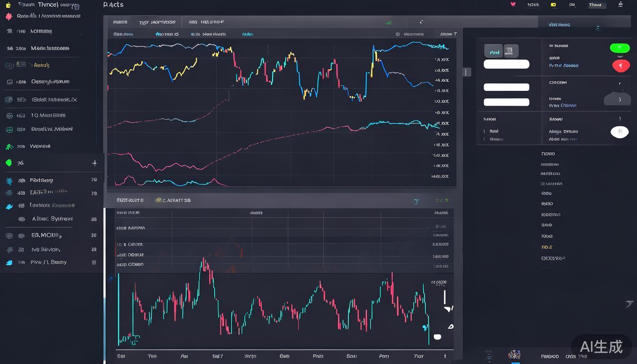Click the blue whale coin icon in the watchlist

coord(9,205)
